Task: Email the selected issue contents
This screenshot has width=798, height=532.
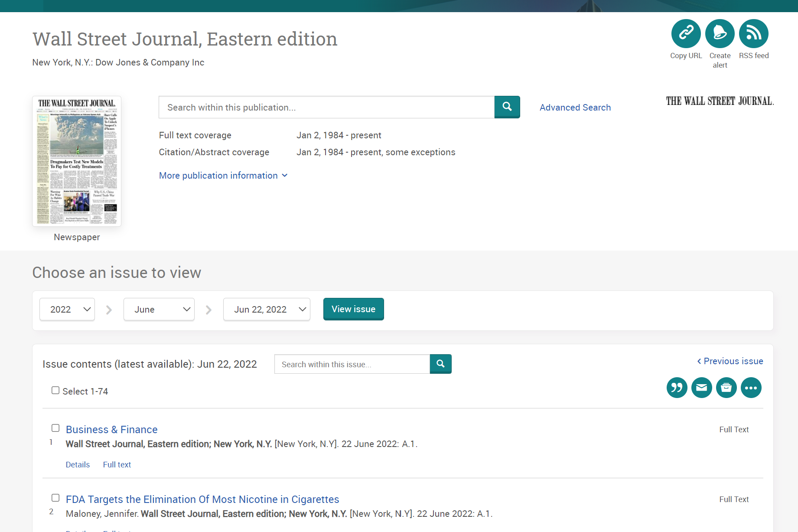Action: [x=701, y=388]
